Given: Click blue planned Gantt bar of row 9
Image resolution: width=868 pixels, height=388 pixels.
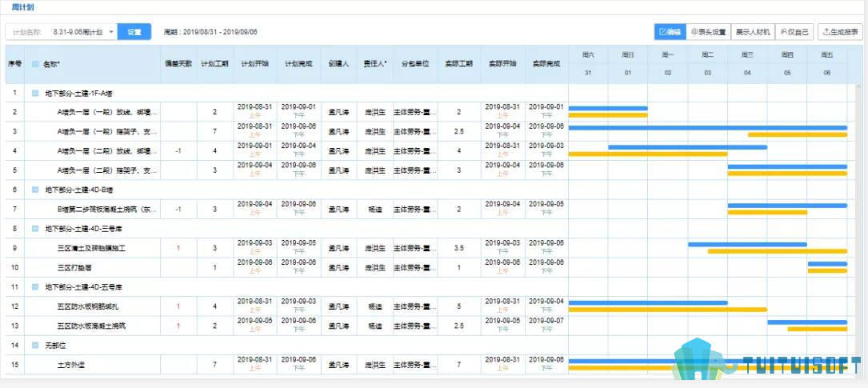Looking at the screenshot, I should coord(747,244).
